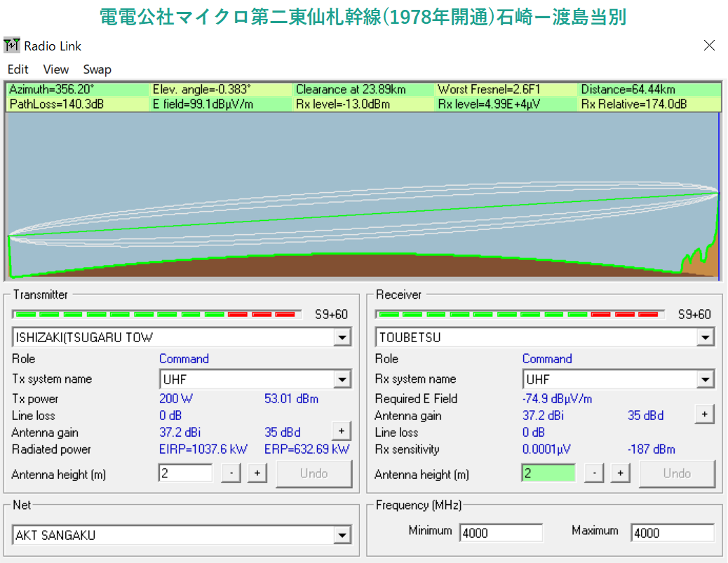Expand the Rx system name dropdown

point(706,380)
